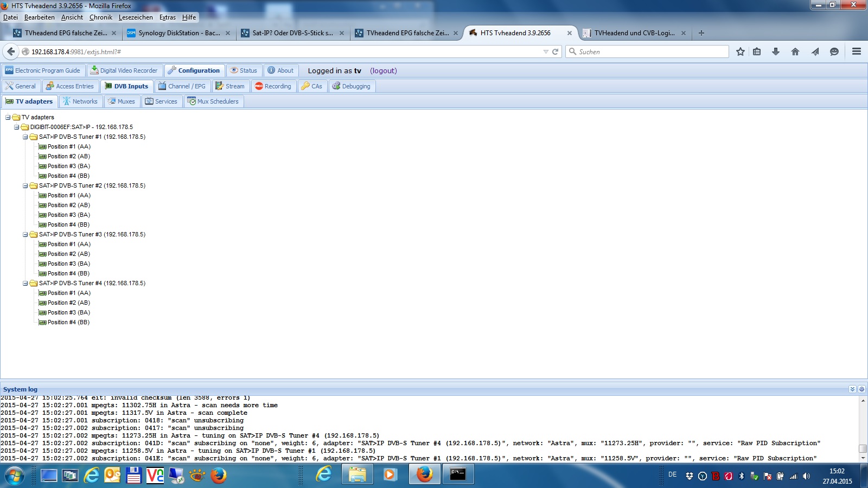
Task: Open the Digital Video Recorder tab
Action: (124, 70)
